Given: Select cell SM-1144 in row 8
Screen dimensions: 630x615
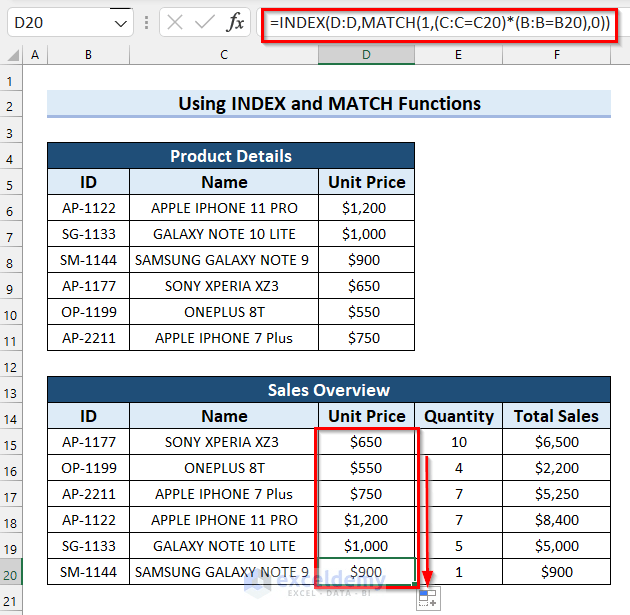Looking at the screenshot, I should (x=88, y=260).
